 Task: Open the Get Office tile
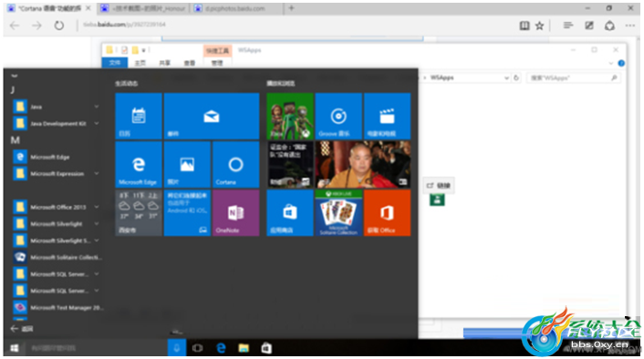[x=387, y=213]
